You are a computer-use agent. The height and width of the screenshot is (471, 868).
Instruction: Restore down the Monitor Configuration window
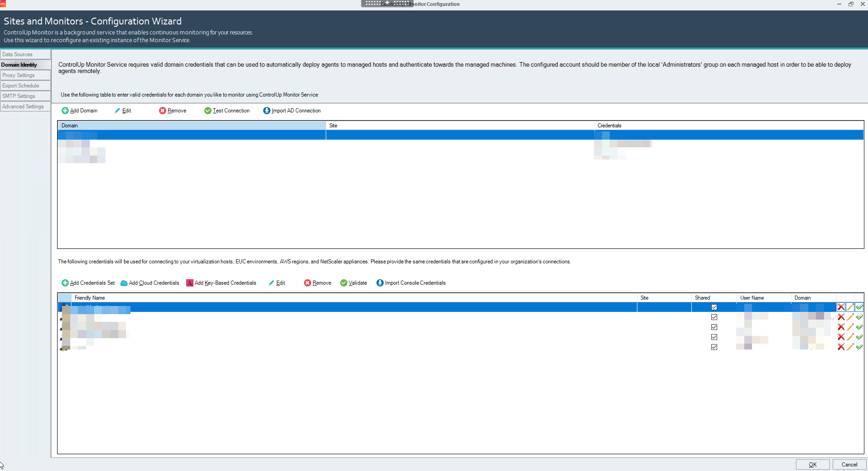851,4
